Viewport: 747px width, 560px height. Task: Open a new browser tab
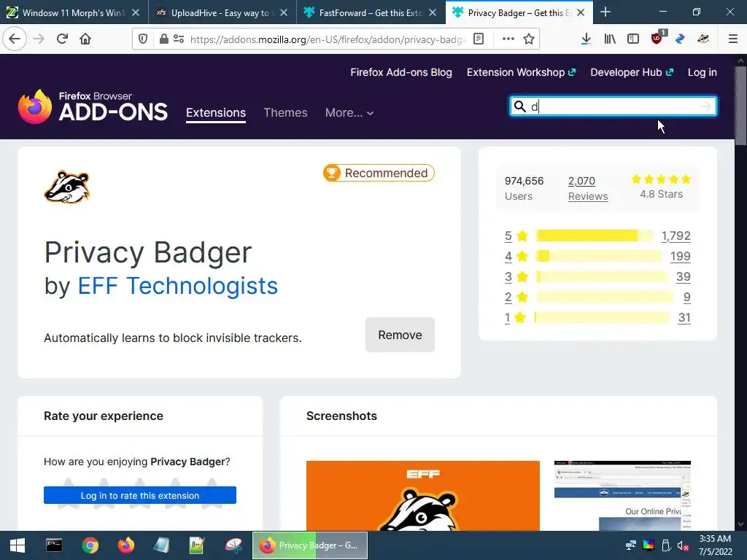[605, 12]
